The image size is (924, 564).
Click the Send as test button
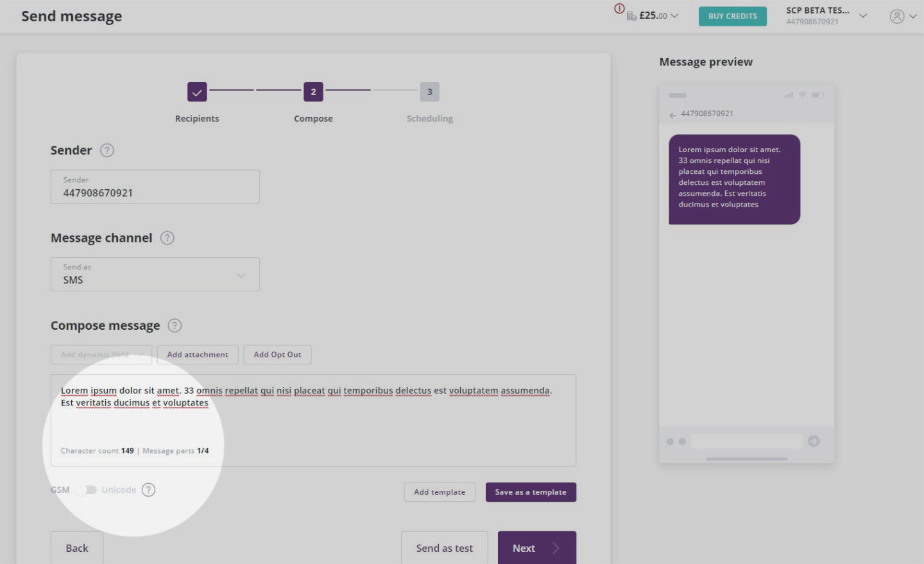coord(444,548)
